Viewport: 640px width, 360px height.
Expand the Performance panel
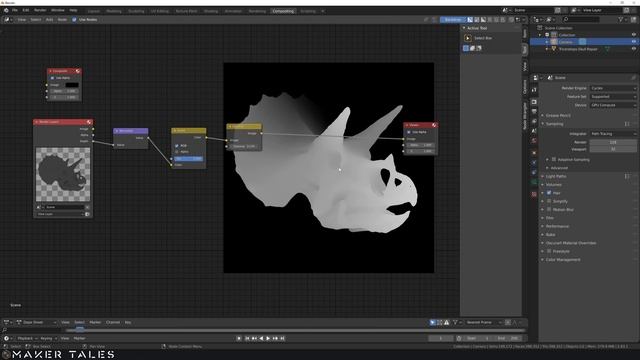click(557, 226)
